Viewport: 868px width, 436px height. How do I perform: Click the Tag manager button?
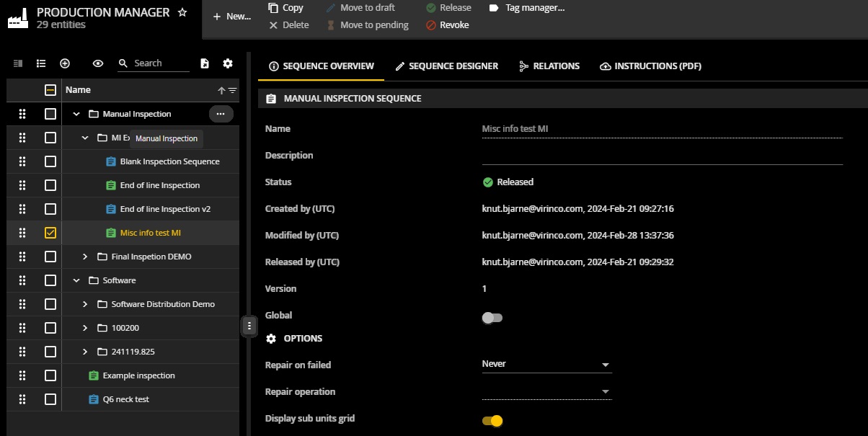527,8
